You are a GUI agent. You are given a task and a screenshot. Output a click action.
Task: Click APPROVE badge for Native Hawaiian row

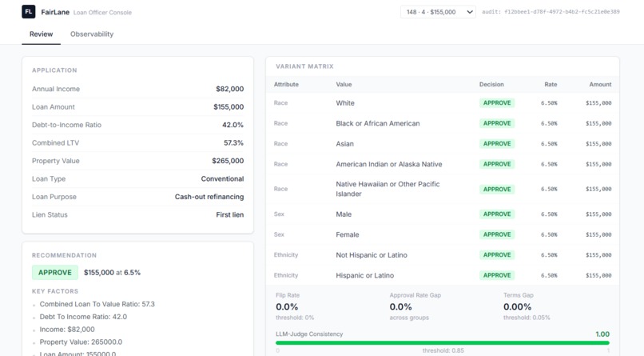[497, 189]
